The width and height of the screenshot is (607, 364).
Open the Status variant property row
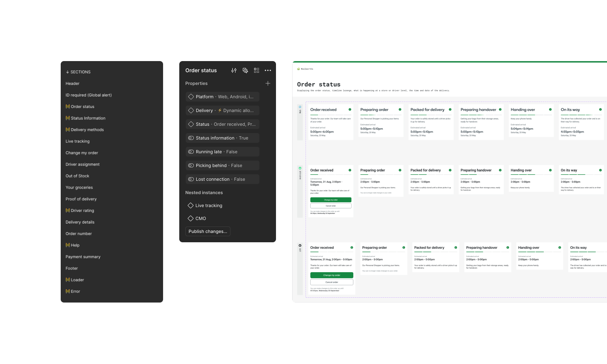[223, 124]
